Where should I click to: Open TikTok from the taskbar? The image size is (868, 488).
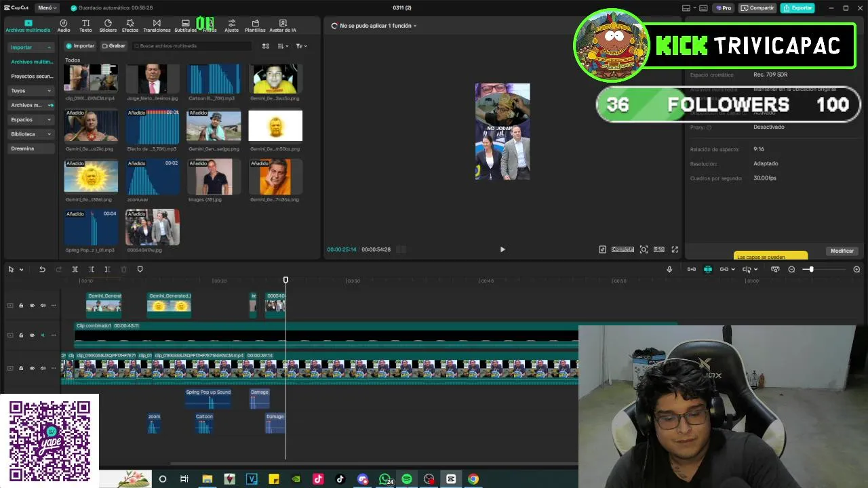340,479
